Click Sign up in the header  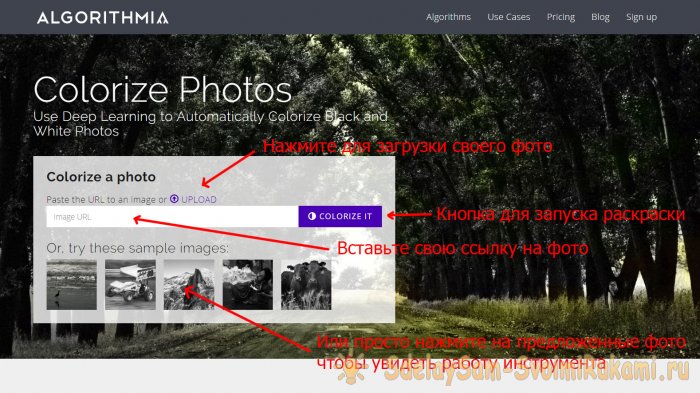[641, 17]
